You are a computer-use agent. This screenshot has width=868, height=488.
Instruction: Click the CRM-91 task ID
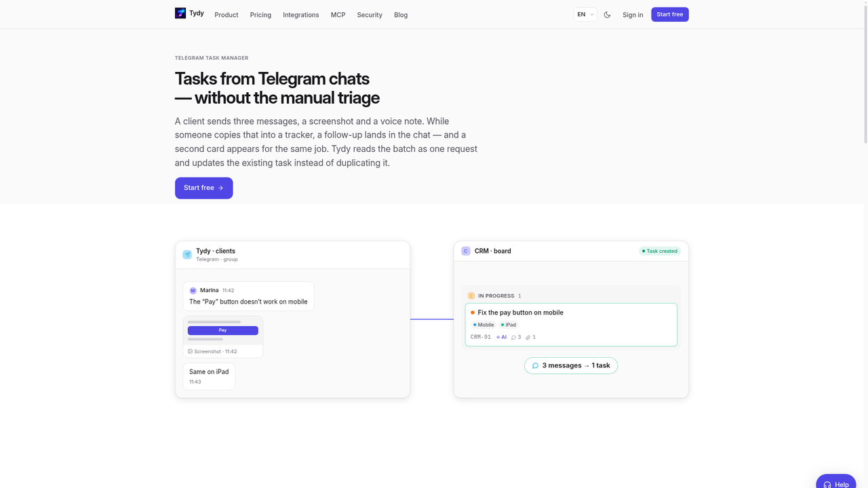tap(481, 337)
